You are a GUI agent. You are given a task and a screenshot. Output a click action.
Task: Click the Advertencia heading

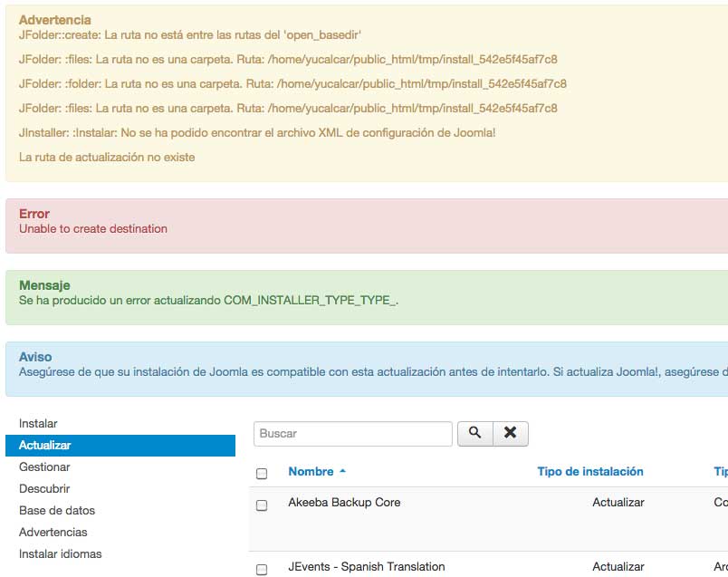tap(55, 20)
